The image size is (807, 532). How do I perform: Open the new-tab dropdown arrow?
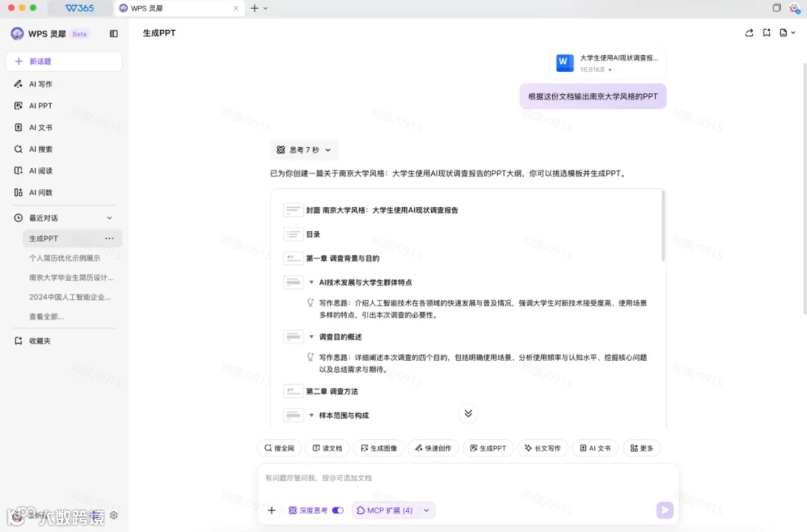265,8
